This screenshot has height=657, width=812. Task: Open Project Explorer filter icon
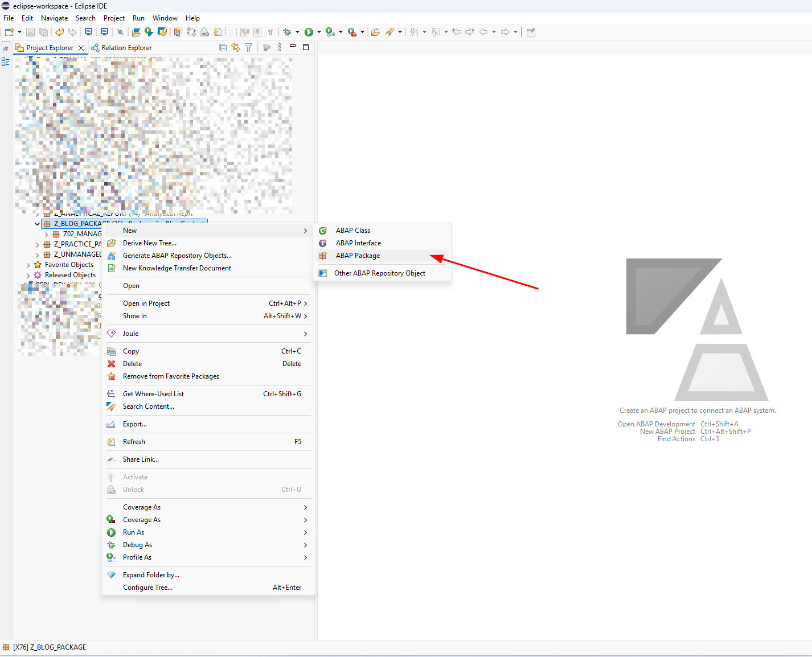coord(248,48)
